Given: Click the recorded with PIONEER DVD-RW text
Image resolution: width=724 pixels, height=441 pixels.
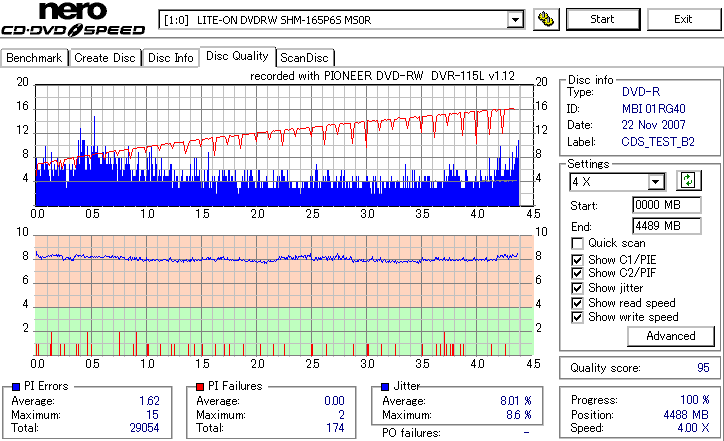Looking at the screenshot, I should 382,76.
